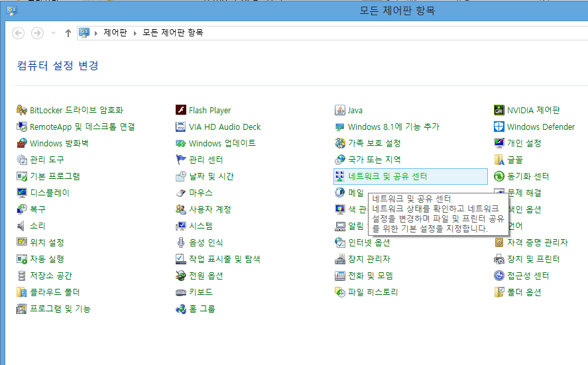This screenshot has width=588, height=365.
Task: Click the RemoteApp 및 데스크톱 연결 icon
Action: (22, 127)
